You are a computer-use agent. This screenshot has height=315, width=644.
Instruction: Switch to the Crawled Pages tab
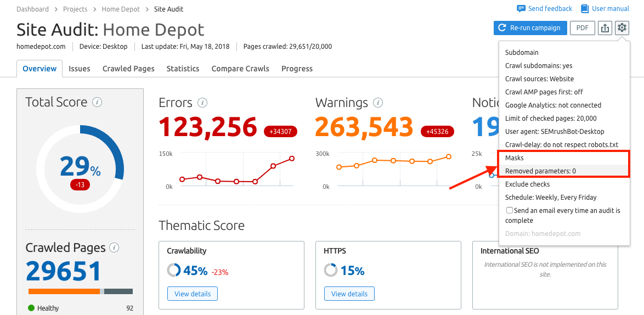point(128,69)
